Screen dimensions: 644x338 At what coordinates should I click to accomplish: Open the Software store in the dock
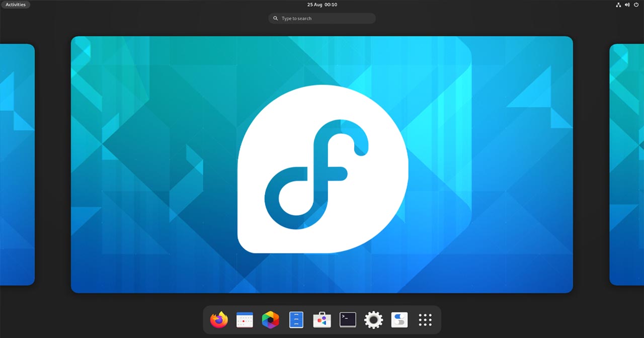(x=322, y=320)
